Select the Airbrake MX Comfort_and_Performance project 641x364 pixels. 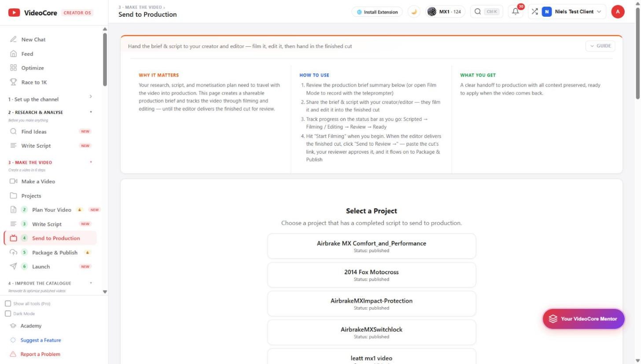(372, 246)
